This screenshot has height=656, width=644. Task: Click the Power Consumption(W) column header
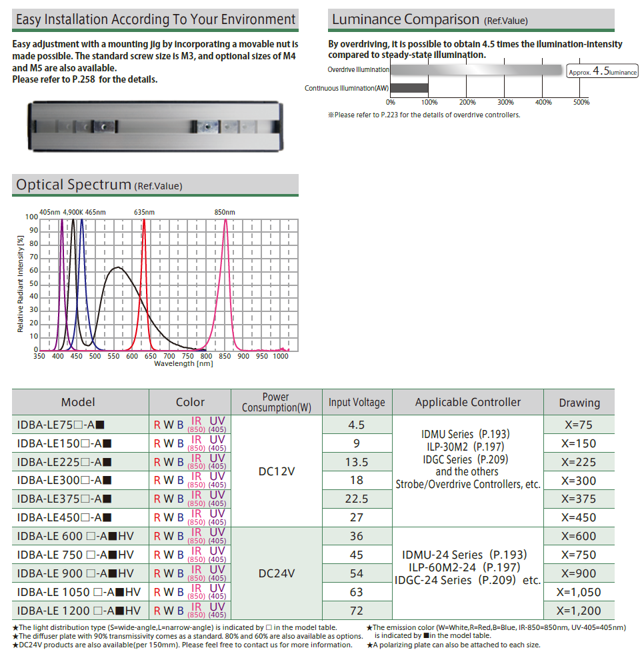(277, 402)
